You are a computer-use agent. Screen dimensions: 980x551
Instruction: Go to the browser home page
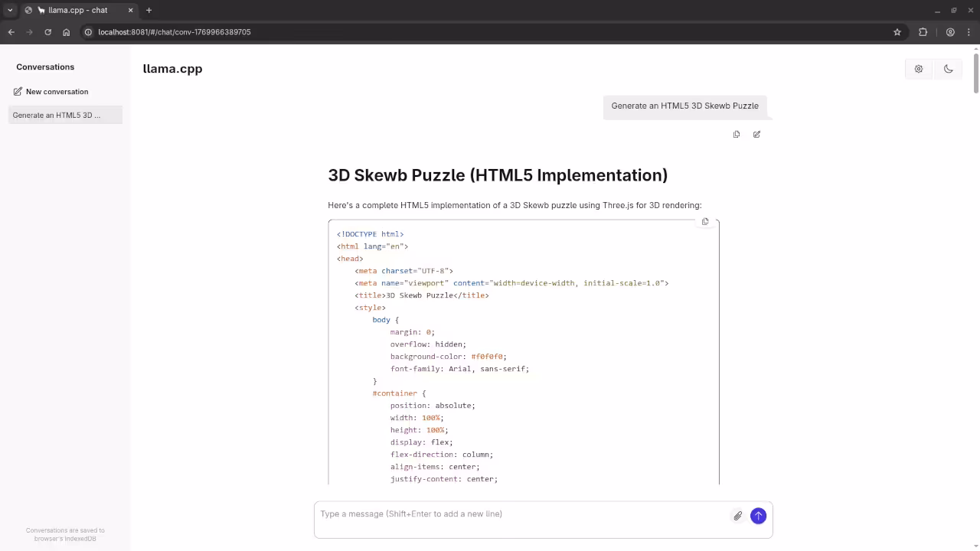click(x=66, y=32)
